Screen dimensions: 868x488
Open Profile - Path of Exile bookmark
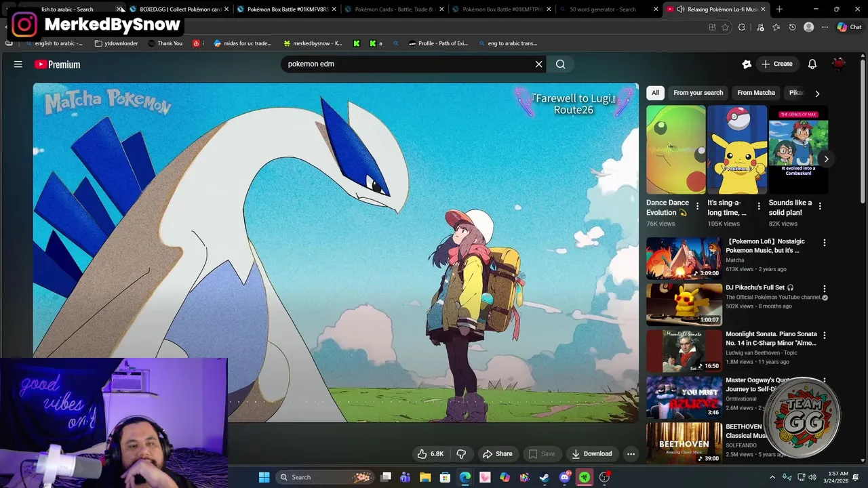click(x=438, y=43)
